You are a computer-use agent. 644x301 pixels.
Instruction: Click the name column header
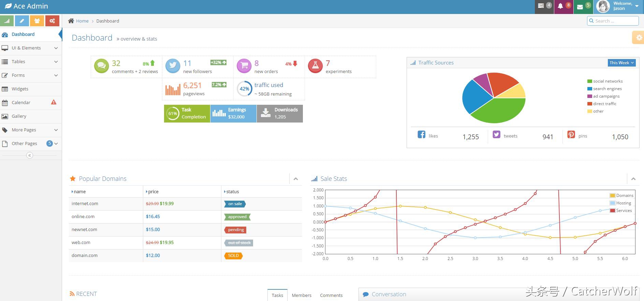(106, 191)
